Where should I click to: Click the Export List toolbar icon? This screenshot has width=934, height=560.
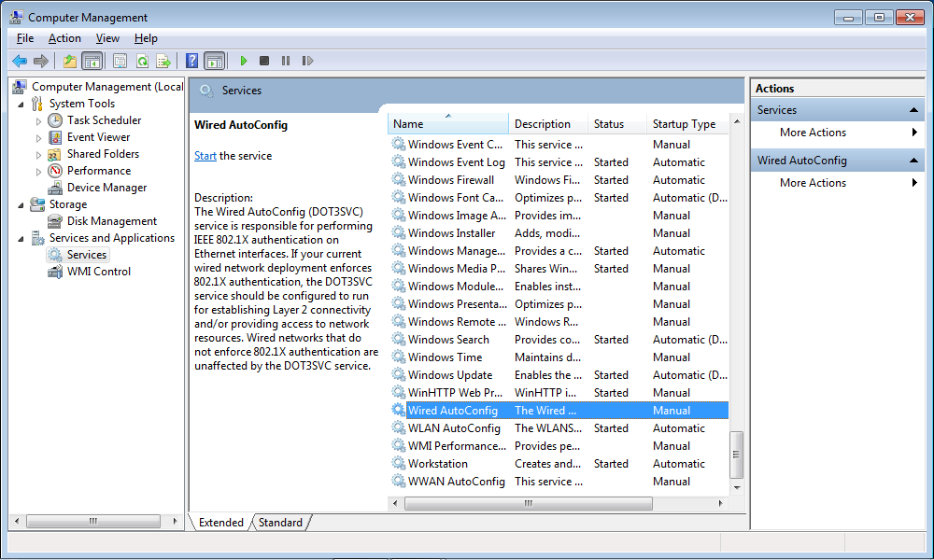coord(163,61)
